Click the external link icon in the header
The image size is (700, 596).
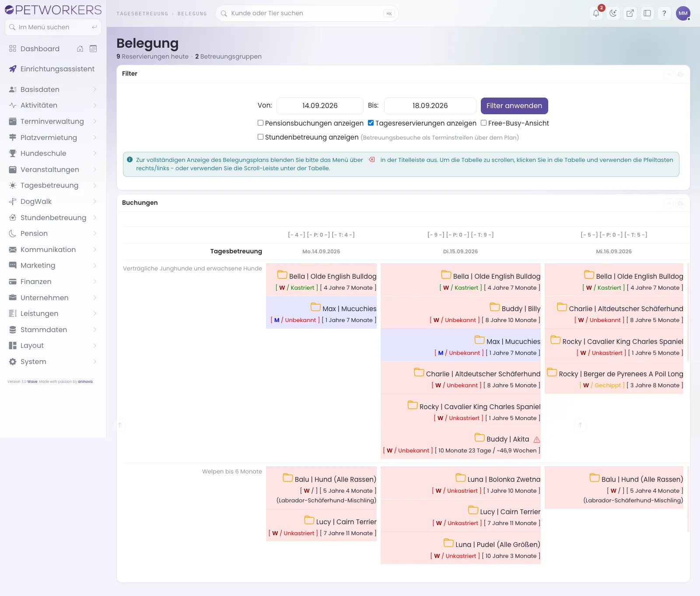[630, 13]
